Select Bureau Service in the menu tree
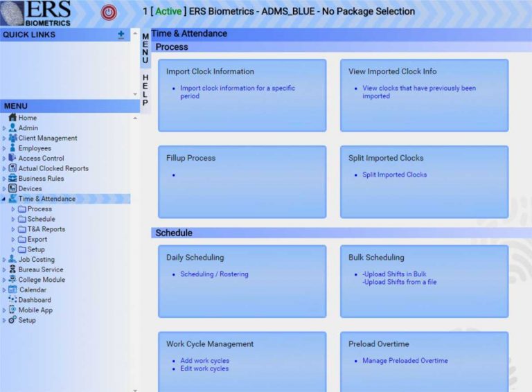Viewport: 532px width, 392px height. pyautogui.click(x=41, y=269)
